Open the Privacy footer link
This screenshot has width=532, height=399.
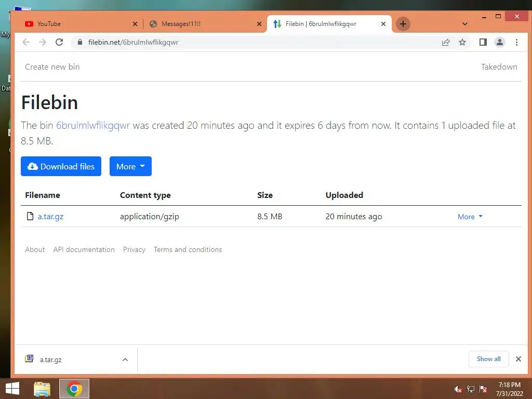click(x=134, y=249)
